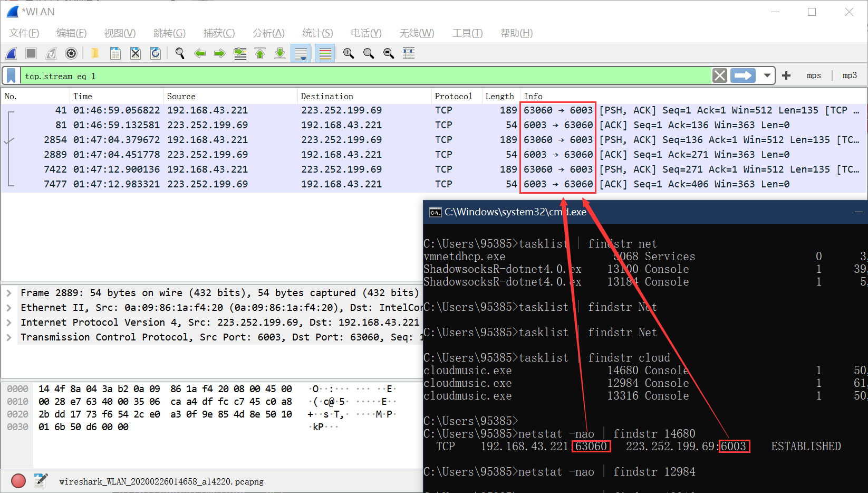The width and height of the screenshot is (868, 493).
Task: Zoom in packet text
Action: [x=349, y=53]
